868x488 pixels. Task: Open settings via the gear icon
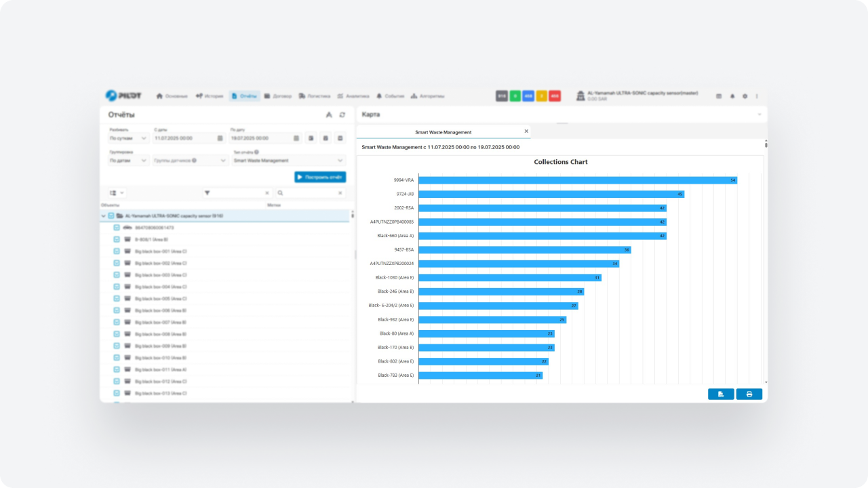tap(745, 96)
